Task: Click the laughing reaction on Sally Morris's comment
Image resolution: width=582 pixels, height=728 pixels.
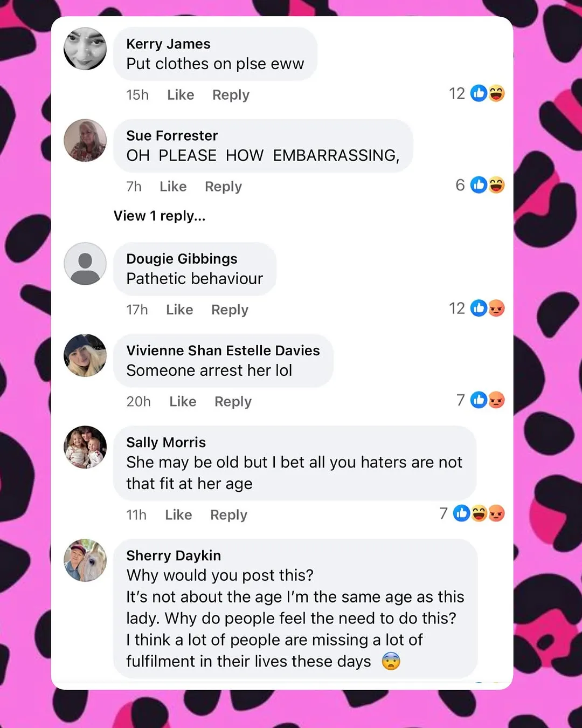Action: 479,513
